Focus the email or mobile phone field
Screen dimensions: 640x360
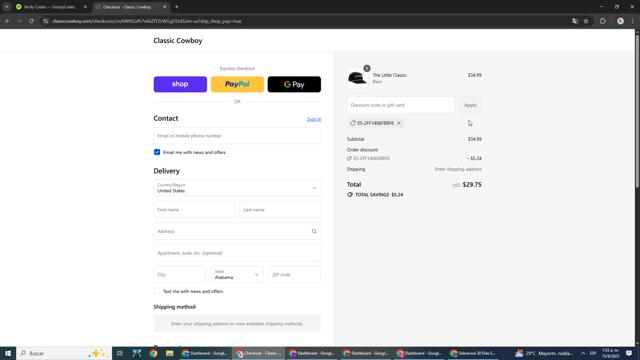point(237,136)
